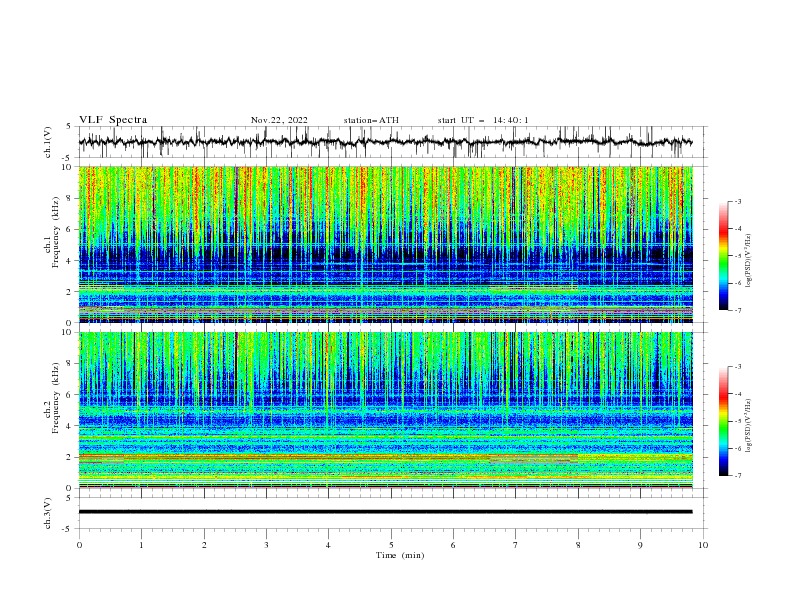Image resolution: width=792 pixels, height=612 pixels.
Task: Click the ch.2 spectrogram color scale bar
Action: tap(724, 421)
